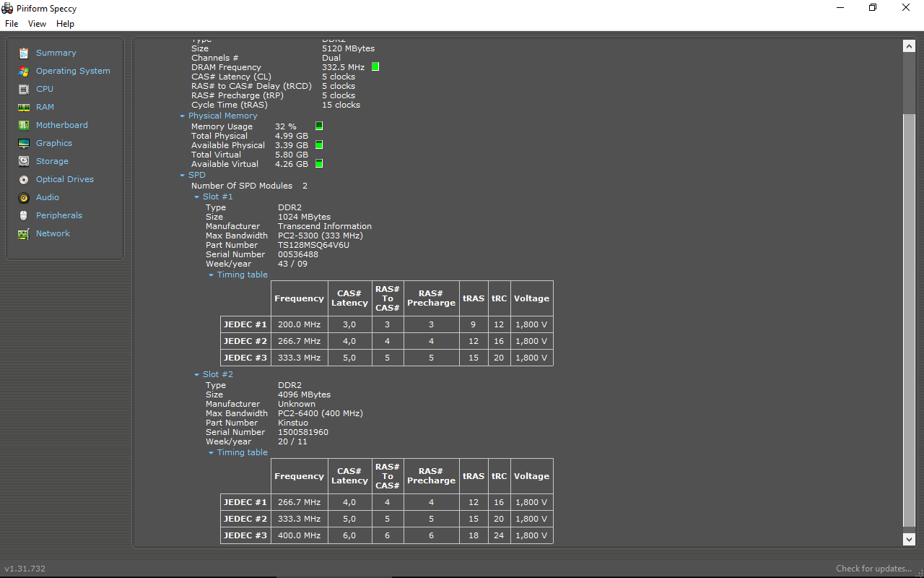Open the Summary section icon
924x578 pixels.
pos(24,53)
